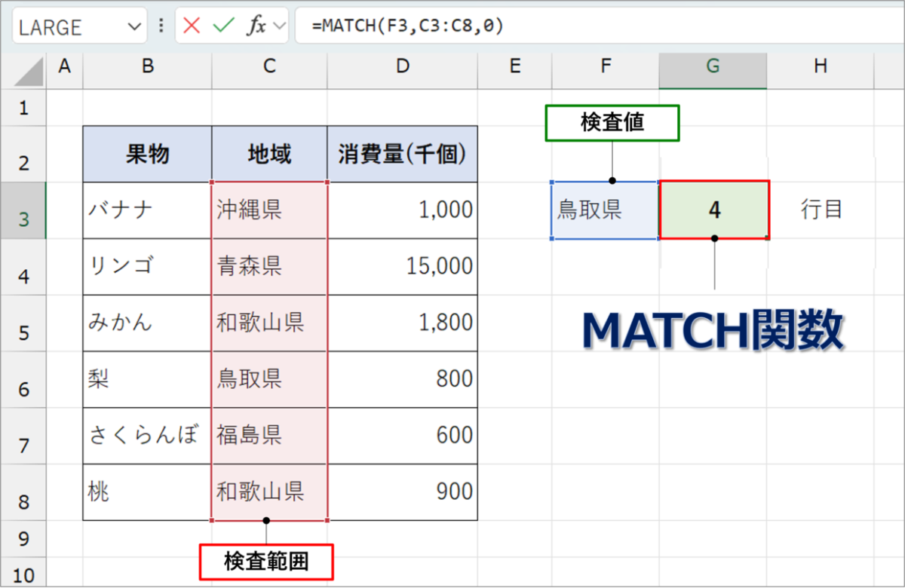Select row header 10
905x588 pixels.
click(x=23, y=571)
